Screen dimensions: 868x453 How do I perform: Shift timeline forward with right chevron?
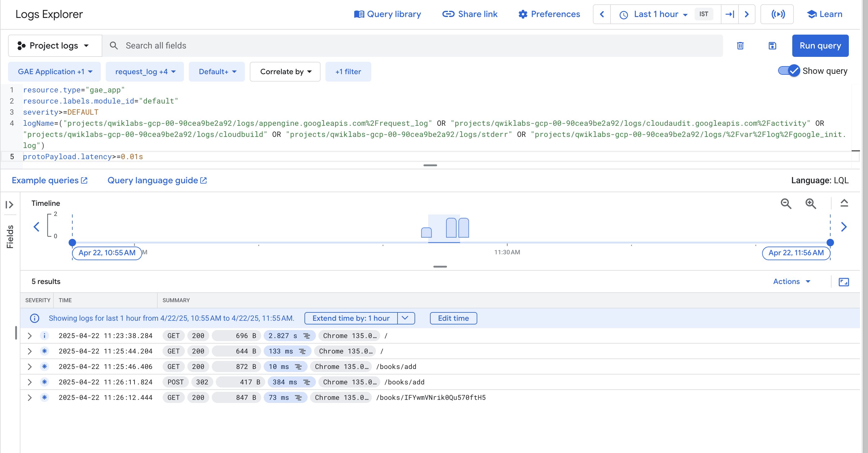(844, 227)
